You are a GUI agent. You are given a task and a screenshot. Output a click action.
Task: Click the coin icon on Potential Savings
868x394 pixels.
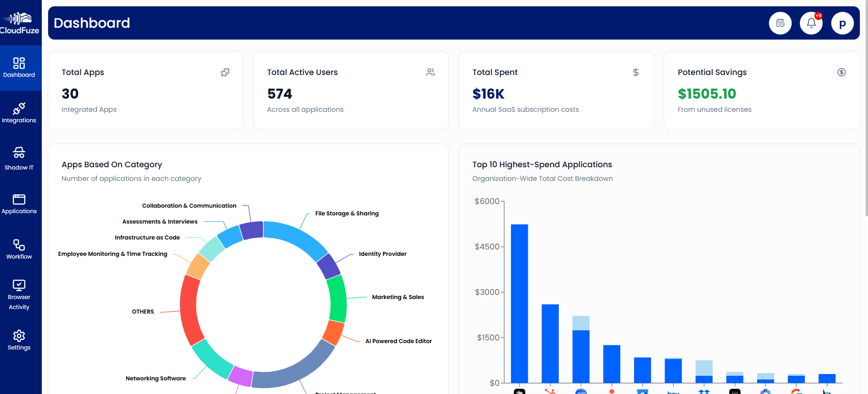(842, 72)
